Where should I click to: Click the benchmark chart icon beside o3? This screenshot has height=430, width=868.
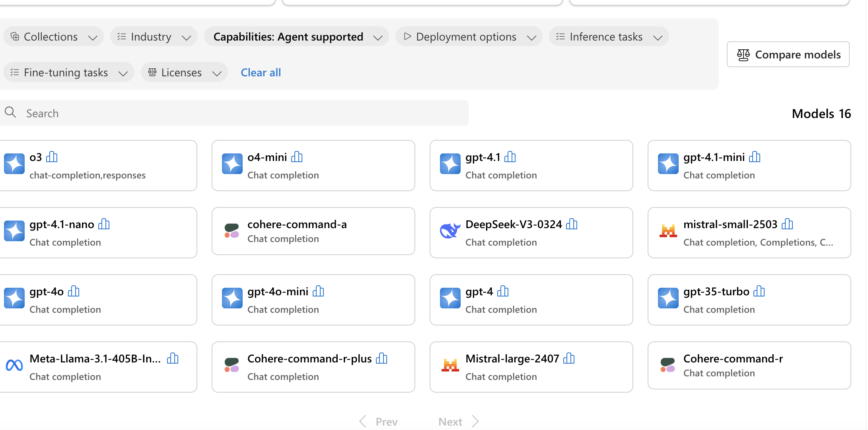click(52, 157)
